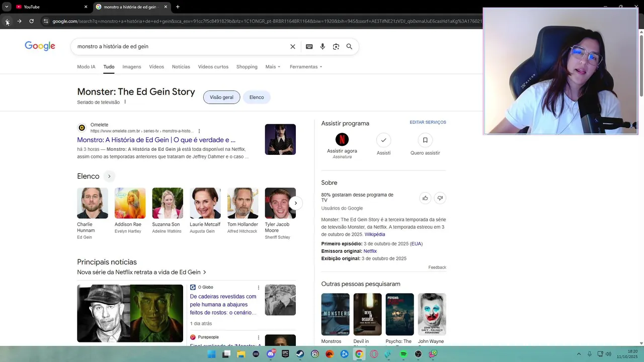The height and width of the screenshot is (362, 644).
Task: Open Devil in Disguise related poster
Action: coord(368,314)
